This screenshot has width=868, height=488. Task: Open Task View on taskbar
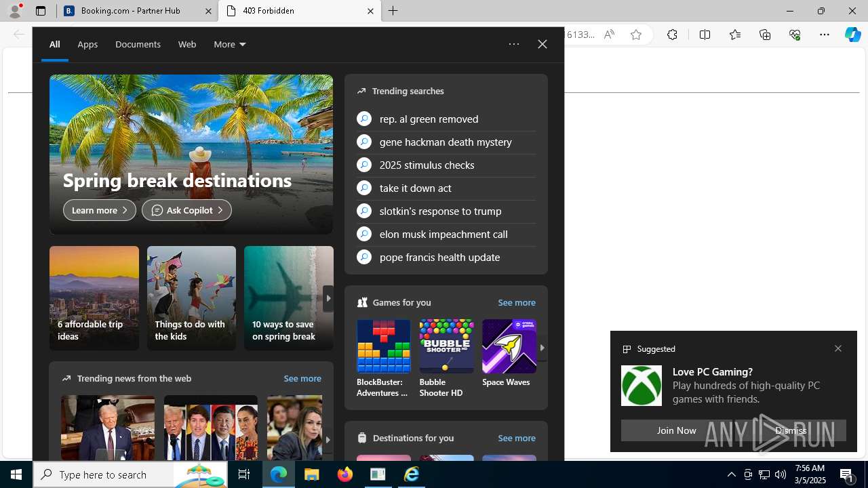pyautogui.click(x=244, y=474)
